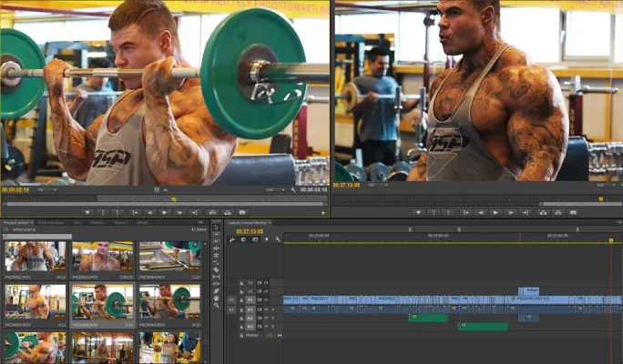The height and width of the screenshot is (364, 623).
Task: Select the Zoom tool
Action: (216, 307)
